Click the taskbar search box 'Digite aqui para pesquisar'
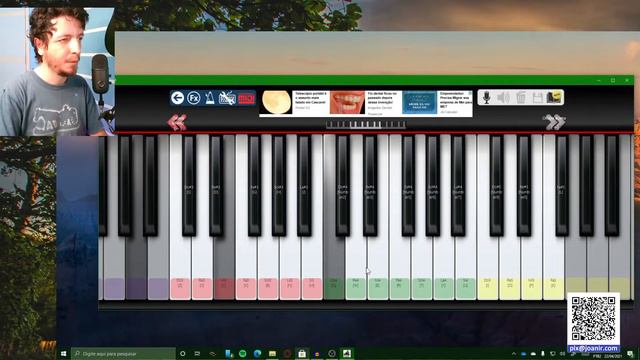The image size is (640, 360). (x=123, y=353)
